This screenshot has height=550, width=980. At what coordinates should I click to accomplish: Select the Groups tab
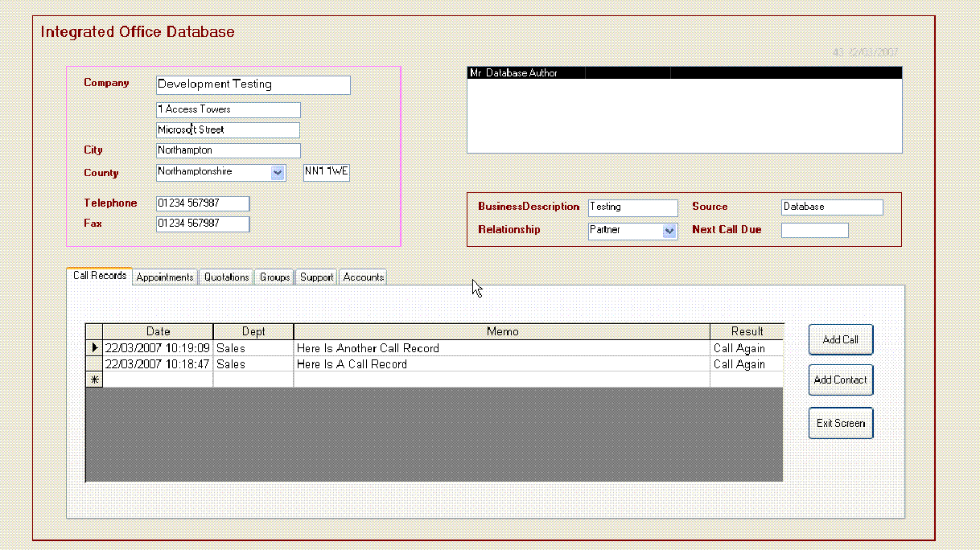(274, 277)
